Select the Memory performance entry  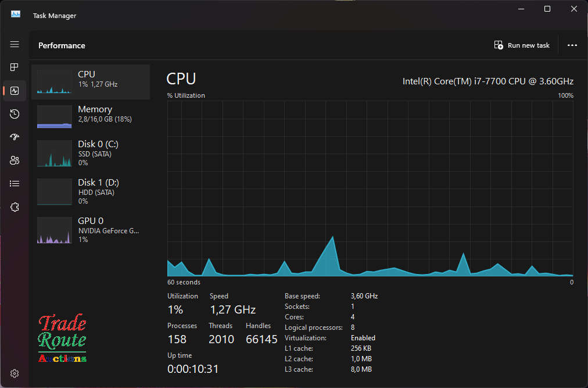click(x=91, y=116)
